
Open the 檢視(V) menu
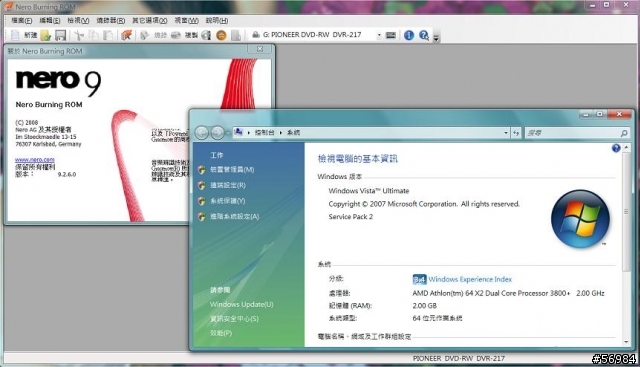coord(78,20)
